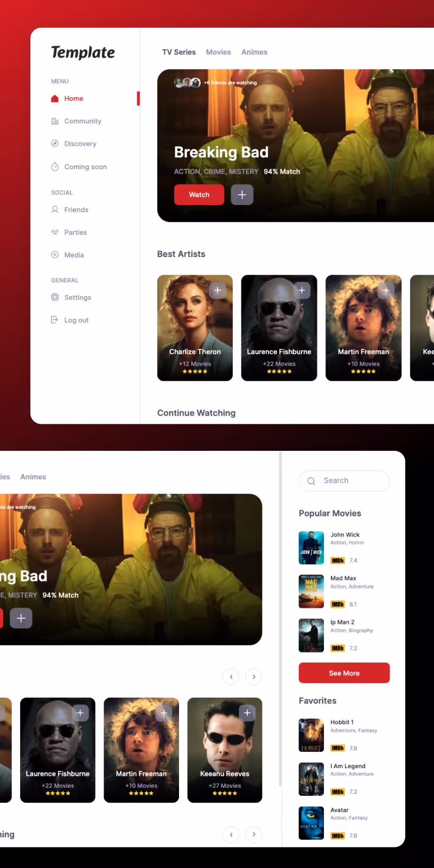The height and width of the screenshot is (868, 434).
Task: Click the Home icon in sidebar menu
Action: (55, 99)
